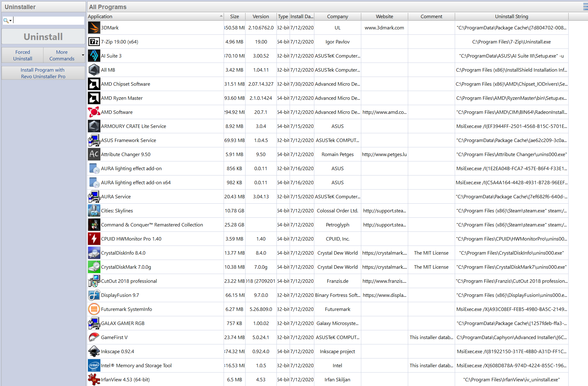
Task: Select the Intel Memory and Storage Tool icon
Action: 94,365
